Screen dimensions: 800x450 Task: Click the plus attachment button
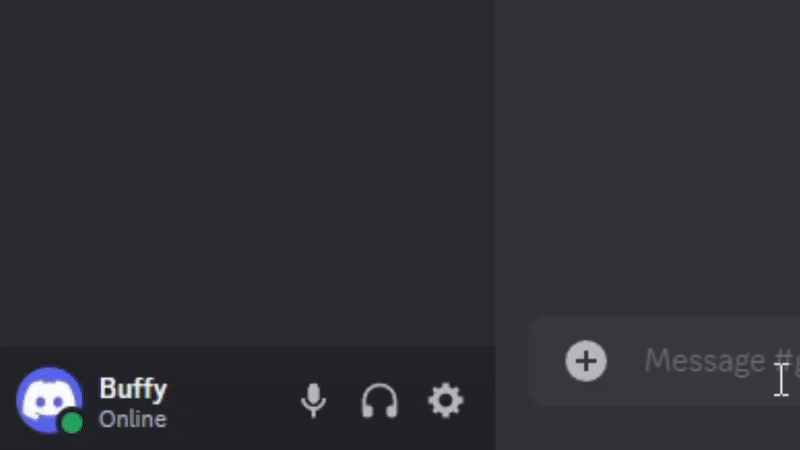(586, 361)
